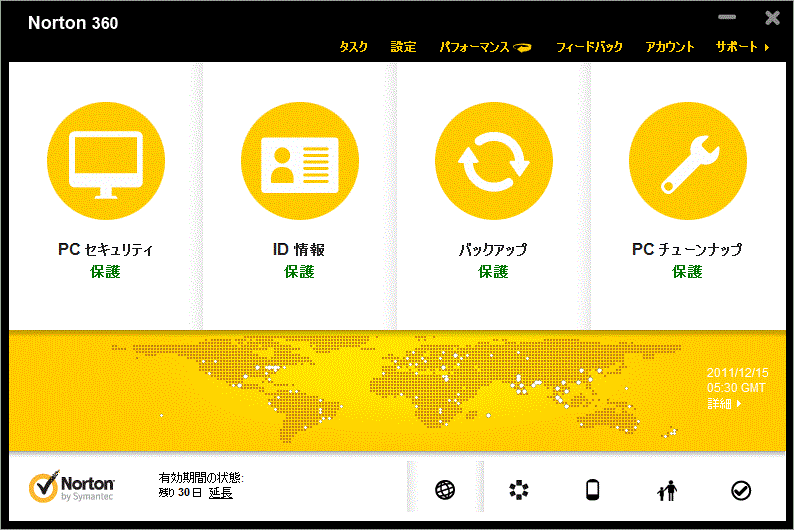The height and width of the screenshot is (530, 794).
Task: Open the 設定 menu
Action: click(403, 47)
